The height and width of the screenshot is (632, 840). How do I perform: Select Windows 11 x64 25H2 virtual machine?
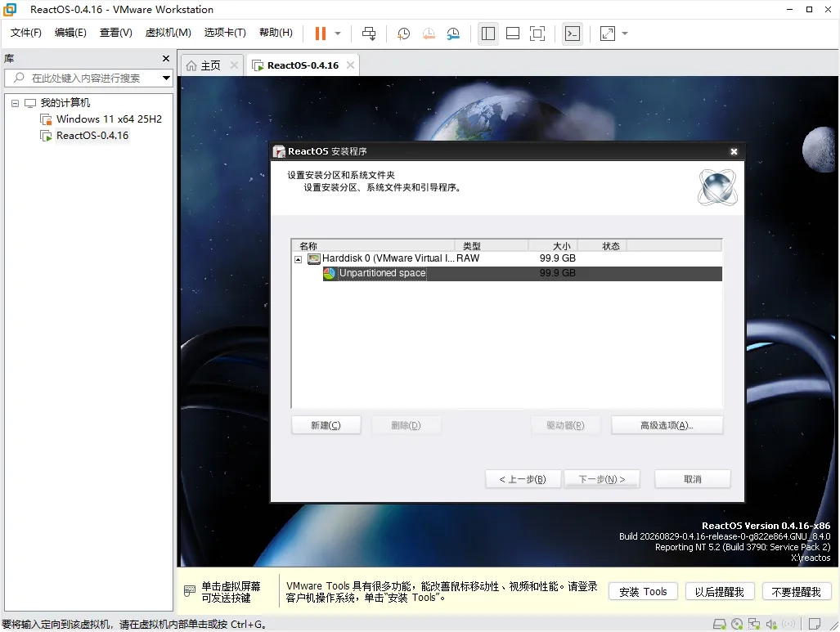point(109,119)
